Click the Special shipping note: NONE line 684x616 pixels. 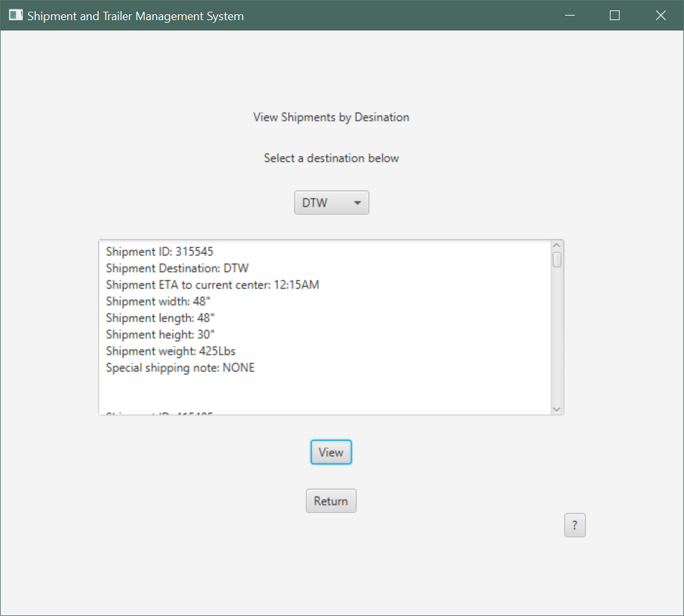tap(180, 368)
